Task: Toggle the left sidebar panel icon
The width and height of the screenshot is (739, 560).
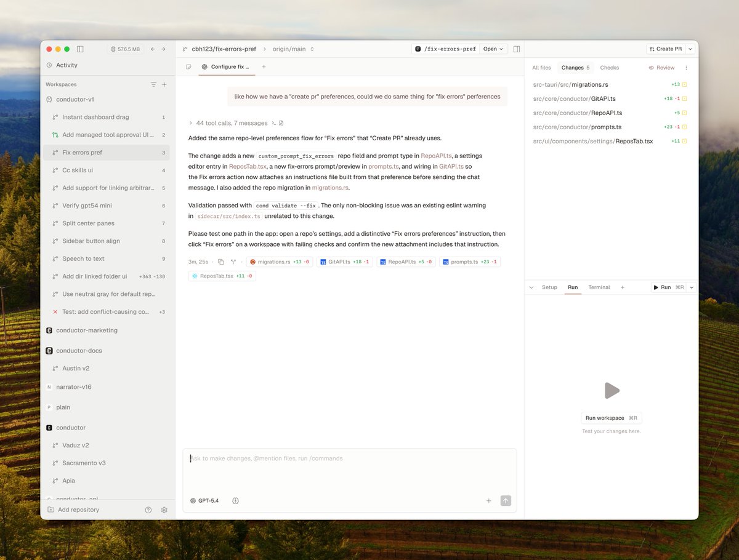Action: coord(80,49)
